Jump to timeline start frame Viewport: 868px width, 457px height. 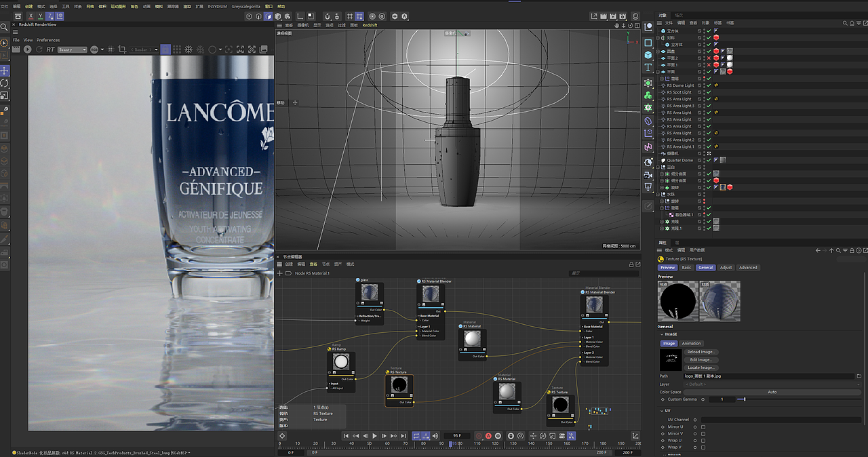coord(346,435)
